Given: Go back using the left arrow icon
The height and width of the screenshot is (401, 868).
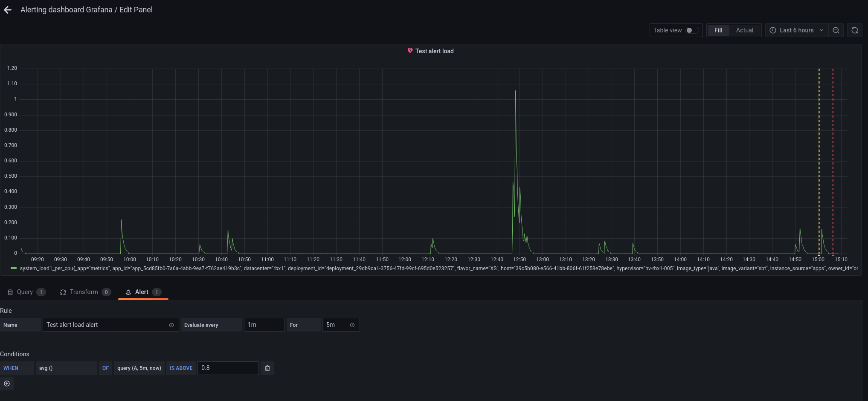Looking at the screenshot, I should (8, 10).
